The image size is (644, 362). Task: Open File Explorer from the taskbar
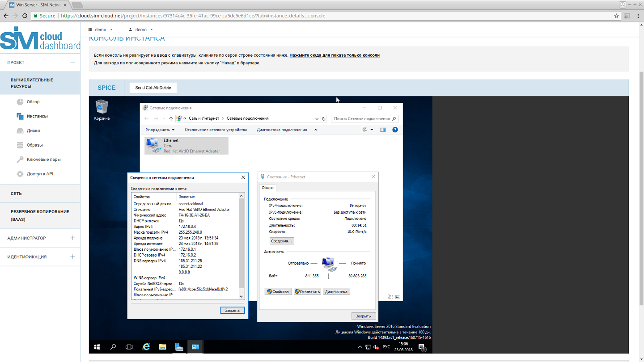[162, 347]
